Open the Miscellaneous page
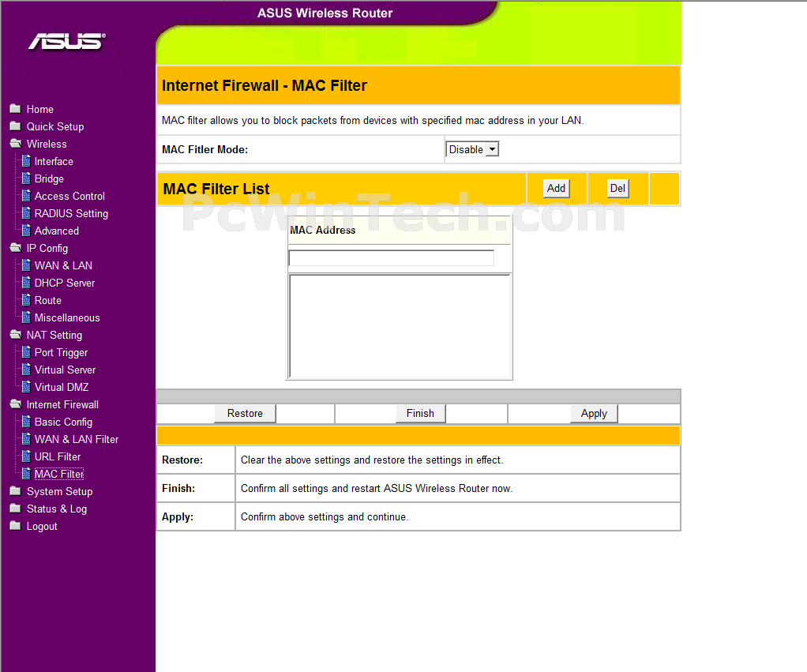 click(67, 318)
